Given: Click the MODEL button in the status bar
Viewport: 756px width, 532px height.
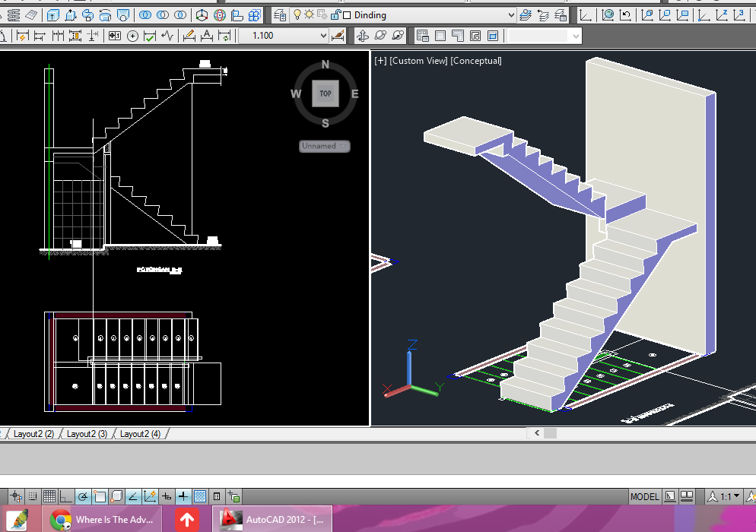Looking at the screenshot, I should point(644,496).
